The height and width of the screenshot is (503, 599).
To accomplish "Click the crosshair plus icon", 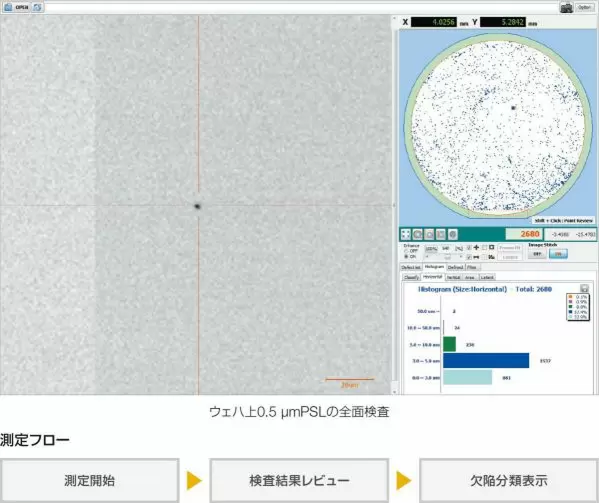I will point(476,248).
